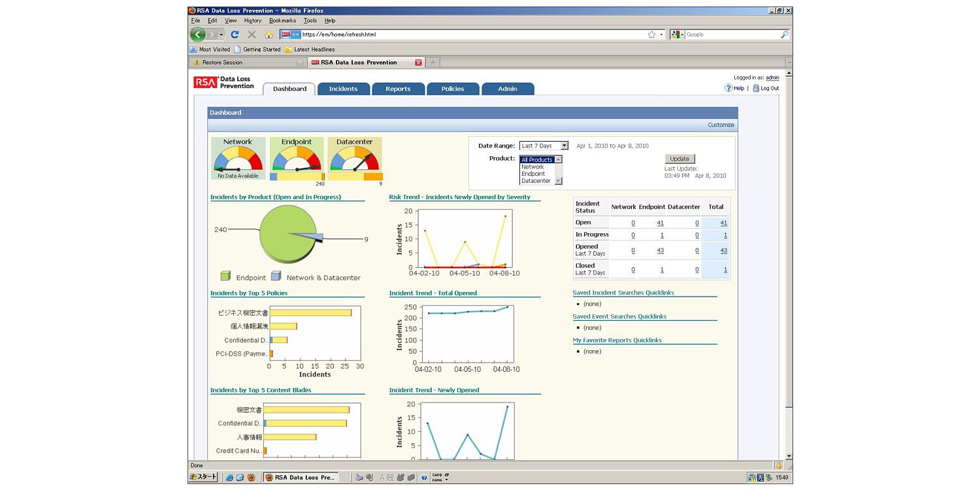This screenshot has height=490, width=980.
Task: Open the Getting Started bookmark
Action: 257,50
